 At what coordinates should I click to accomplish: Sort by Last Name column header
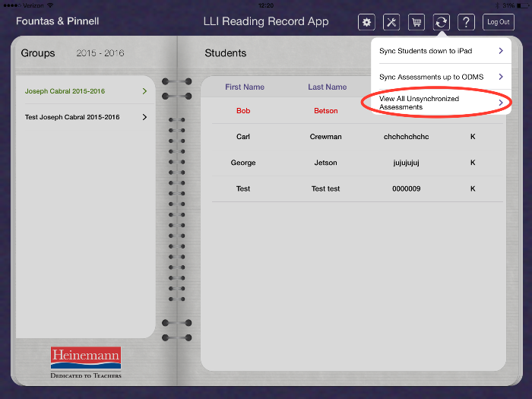click(x=327, y=87)
